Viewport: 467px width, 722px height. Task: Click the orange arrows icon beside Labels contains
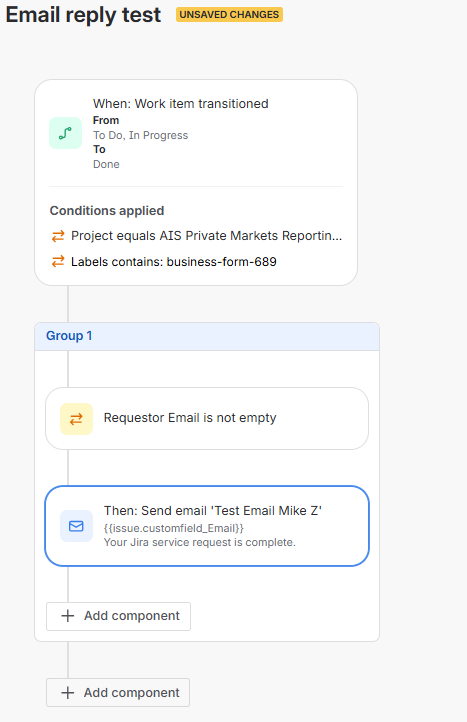pyautogui.click(x=58, y=262)
